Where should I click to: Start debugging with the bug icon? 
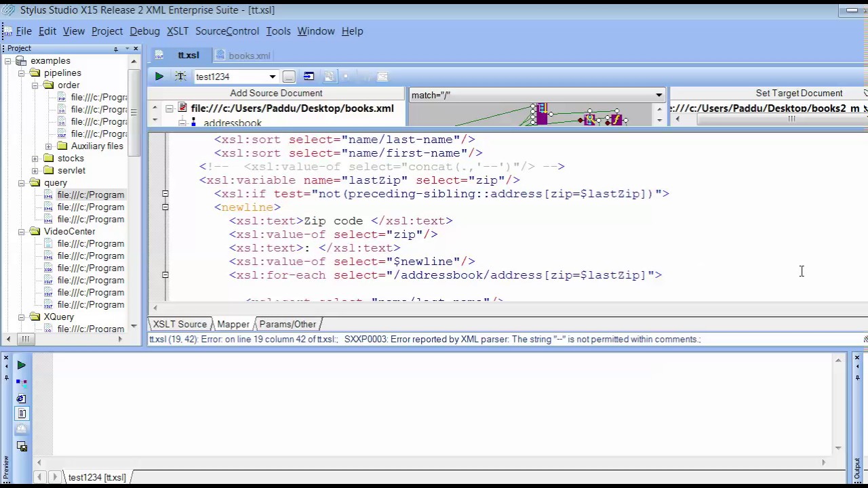[180, 77]
